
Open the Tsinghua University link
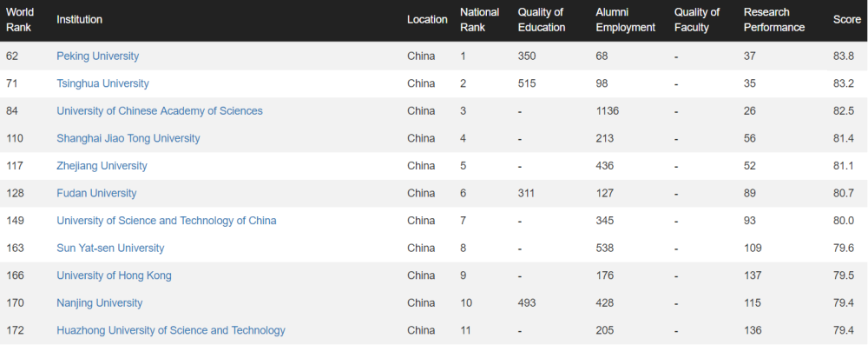pyautogui.click(x=102, y=83)
